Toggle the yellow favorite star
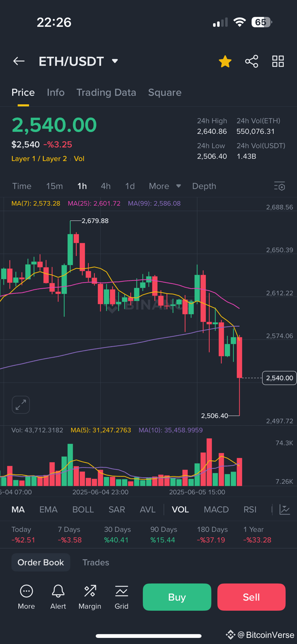 coord(225,61)
